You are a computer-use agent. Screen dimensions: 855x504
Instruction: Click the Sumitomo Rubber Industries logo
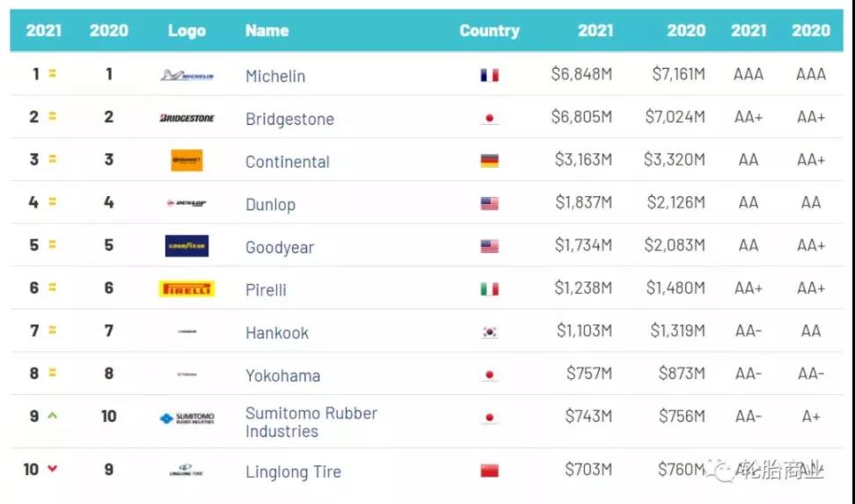(186, 419)
